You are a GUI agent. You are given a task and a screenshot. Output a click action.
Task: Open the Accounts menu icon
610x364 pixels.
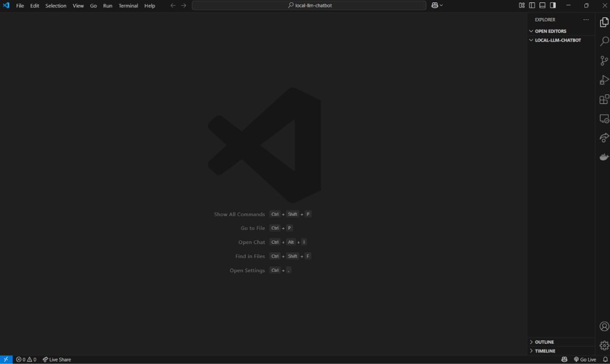click(604, 327)
